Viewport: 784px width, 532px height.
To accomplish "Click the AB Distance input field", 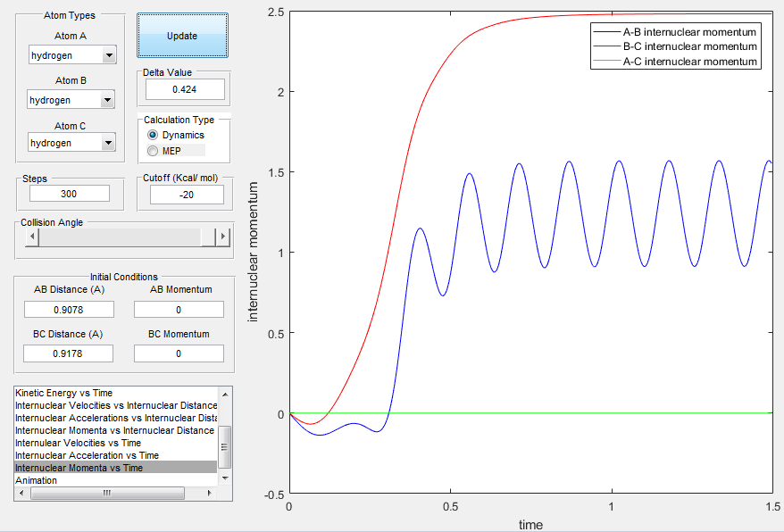I will 69,310.
